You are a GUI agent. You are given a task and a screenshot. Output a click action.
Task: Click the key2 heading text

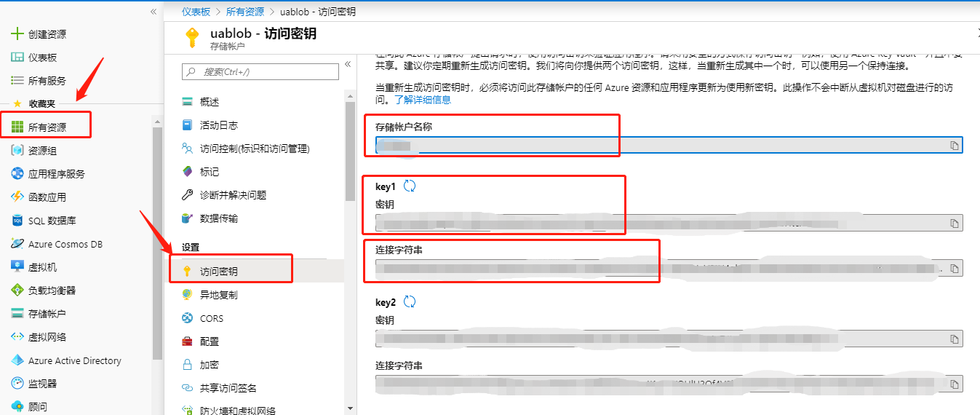[386, 302]
